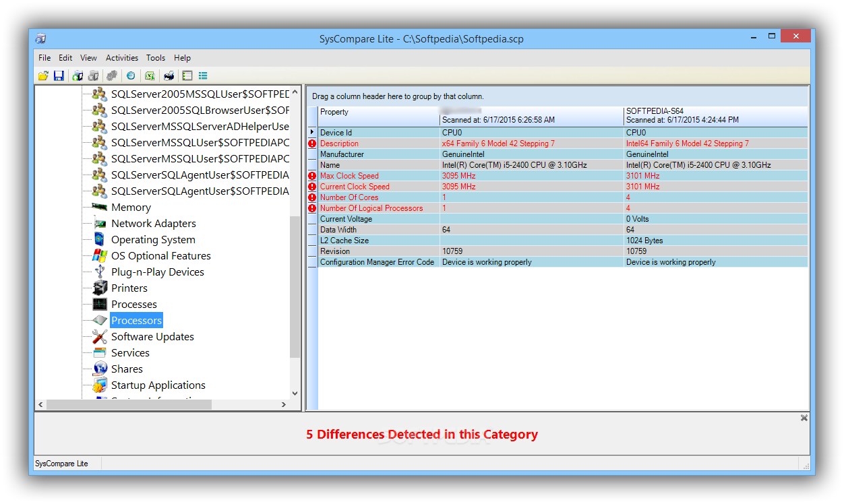The image size is (844, 504).
Task: Click '5 Differences Detected in this Category' message
Action: click(422, 435)
